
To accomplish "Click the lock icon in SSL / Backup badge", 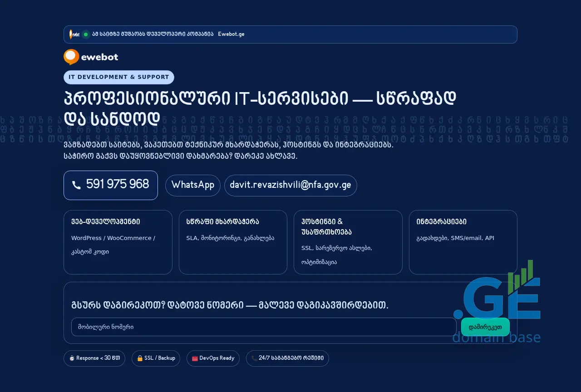I will point(140,358).
